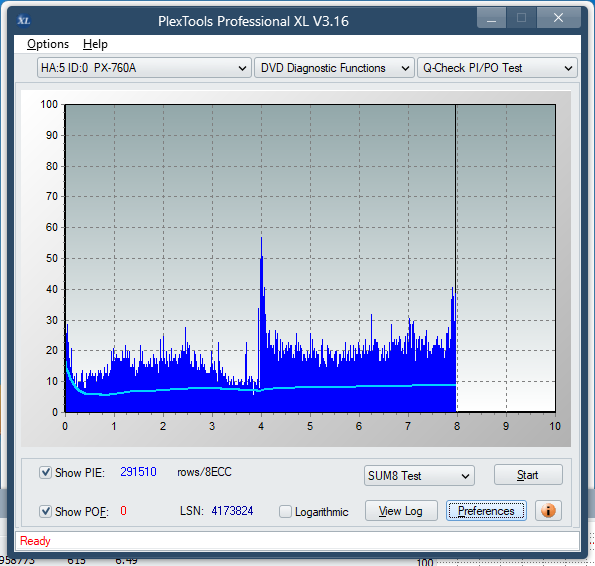Open the DVD Diagnostic Functions dropdown

[x=334, y=68]
